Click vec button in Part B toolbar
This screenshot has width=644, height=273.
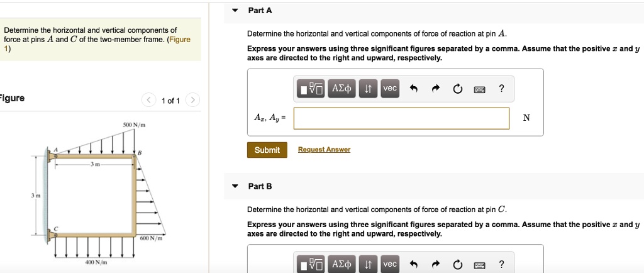(390, 264)
